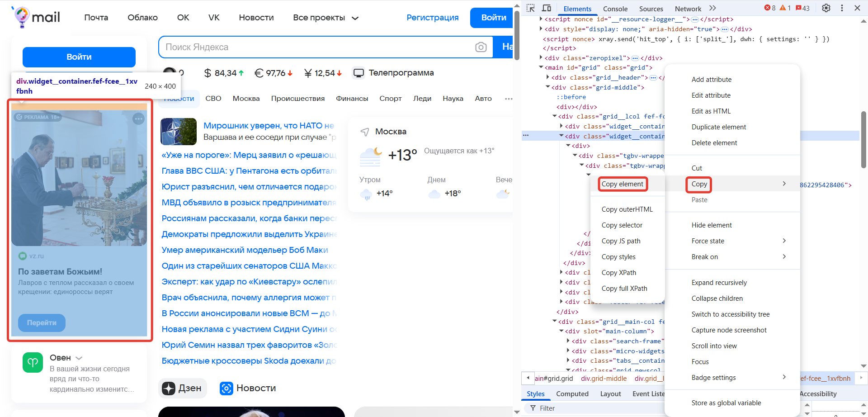Toggle the device toolbar icon in DevTools
This screenshot has width=868, height=417.
(547, 8)
